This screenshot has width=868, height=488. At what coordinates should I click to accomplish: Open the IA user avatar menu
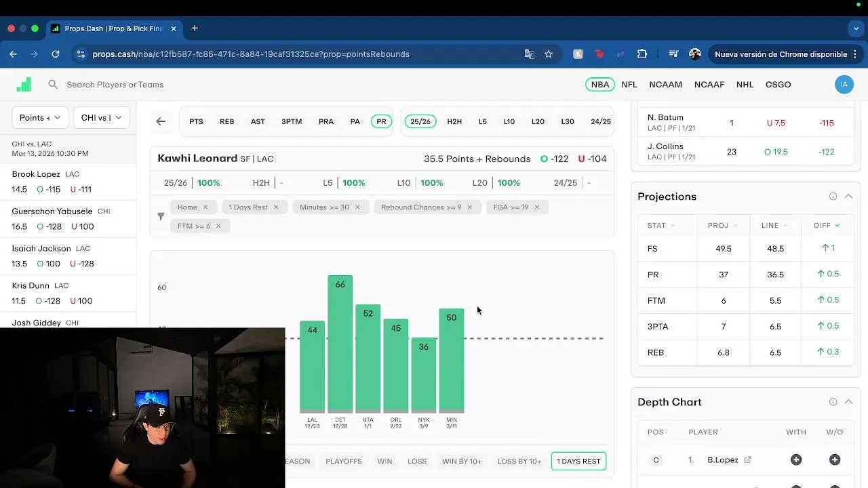pos(844,85)
